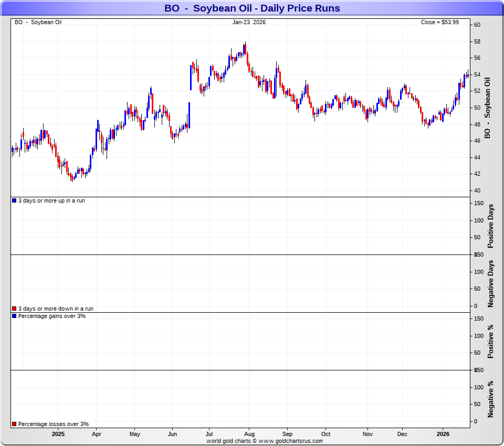This screenshot has width=504, height=446.
Task: Click the red swatch next to 'Percentage losses over 3%'
Action: (14, 424)
